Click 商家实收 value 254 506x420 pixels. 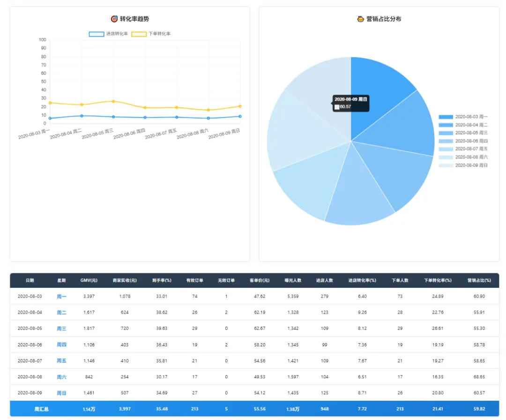point(125,377)
